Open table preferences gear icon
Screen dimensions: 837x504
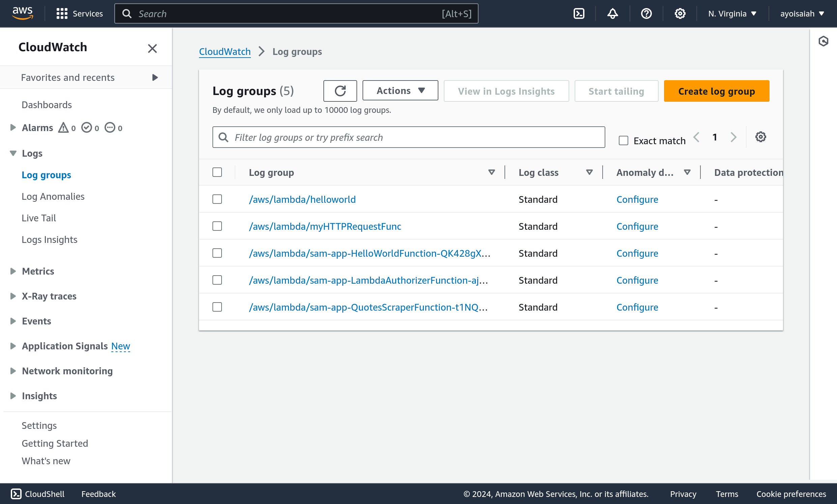tap(760, 137)
